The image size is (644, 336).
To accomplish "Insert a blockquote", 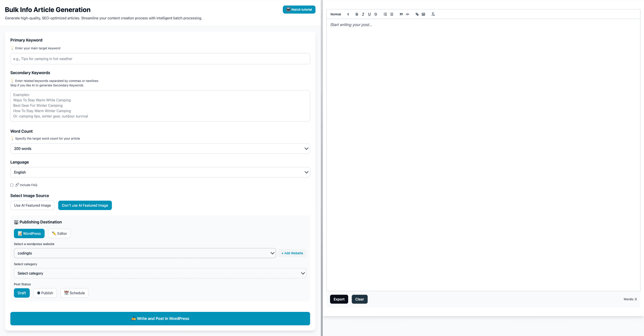I will coord(401,14).
